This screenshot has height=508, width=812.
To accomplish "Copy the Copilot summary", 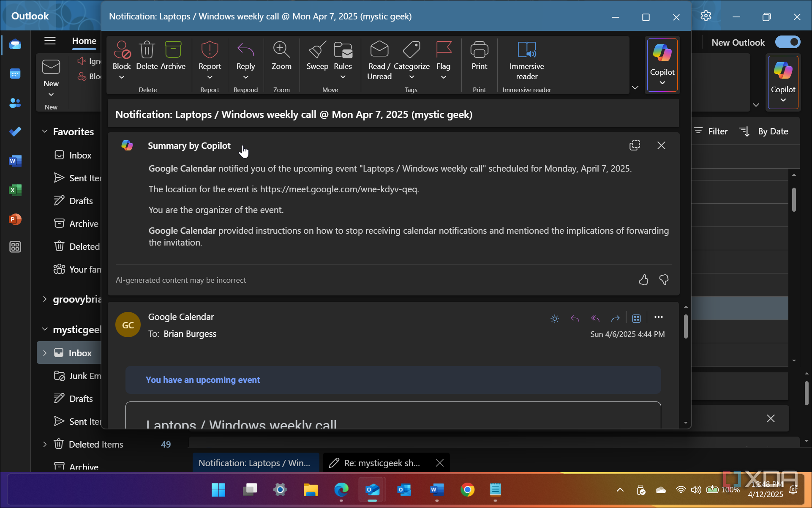I will click(635, 145).
